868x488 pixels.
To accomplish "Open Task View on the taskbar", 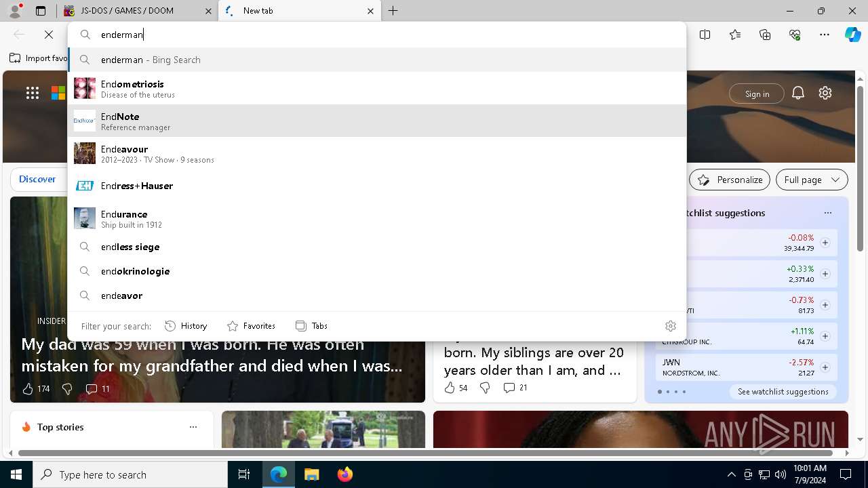I will tap(244, 474).
